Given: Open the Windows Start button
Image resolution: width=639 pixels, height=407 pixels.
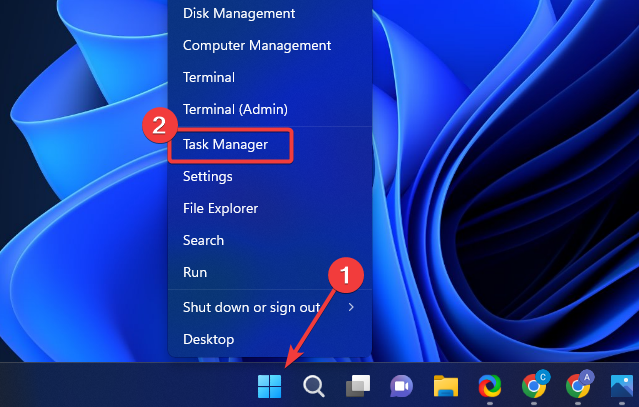Looking at the screenshot, I should [269, 386].
